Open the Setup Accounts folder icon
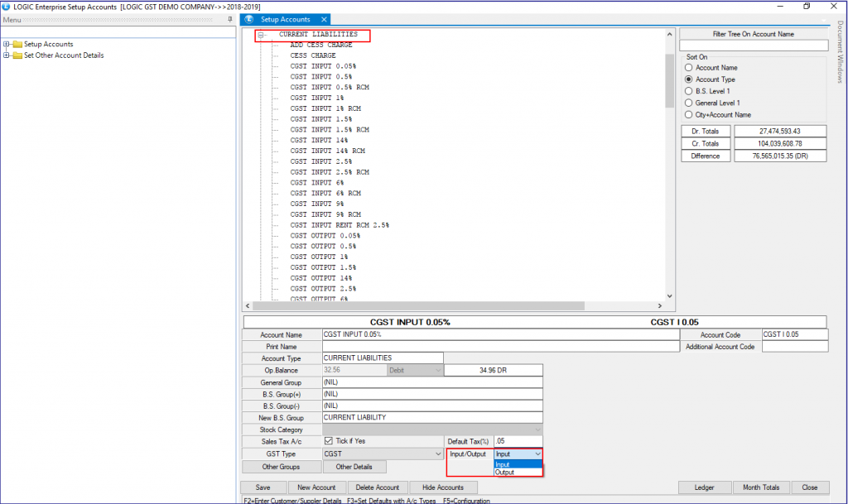Image resolution: width=848 pixels, height=504 pixels. [x=17, y=44]
